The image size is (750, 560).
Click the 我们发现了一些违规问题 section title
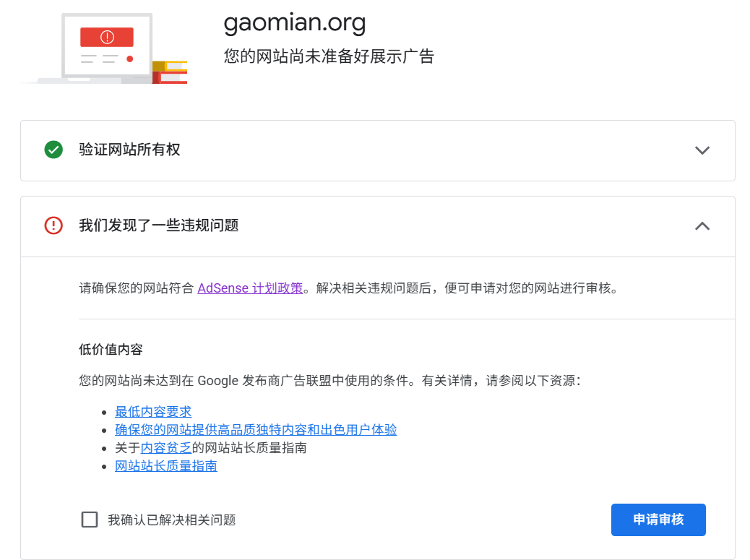[x=158, y=226]
